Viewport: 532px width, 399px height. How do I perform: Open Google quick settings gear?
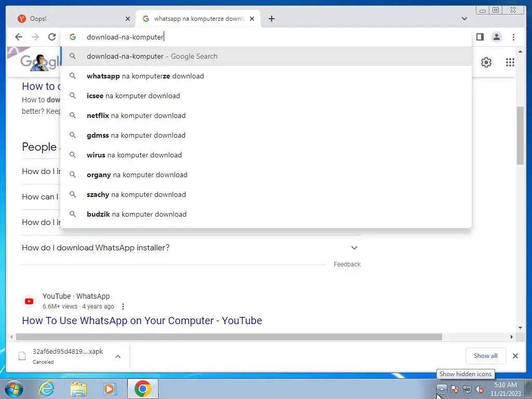486,62
